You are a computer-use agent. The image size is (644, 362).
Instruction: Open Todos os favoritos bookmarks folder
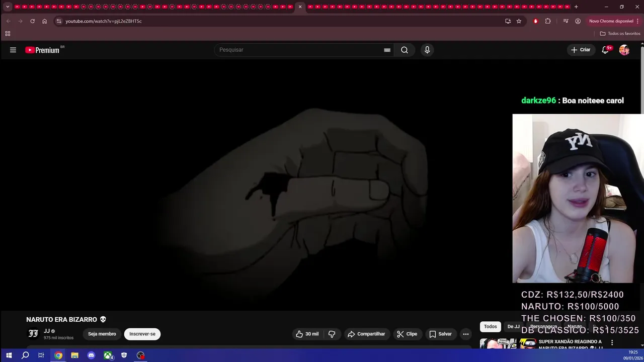pos(620,34)
